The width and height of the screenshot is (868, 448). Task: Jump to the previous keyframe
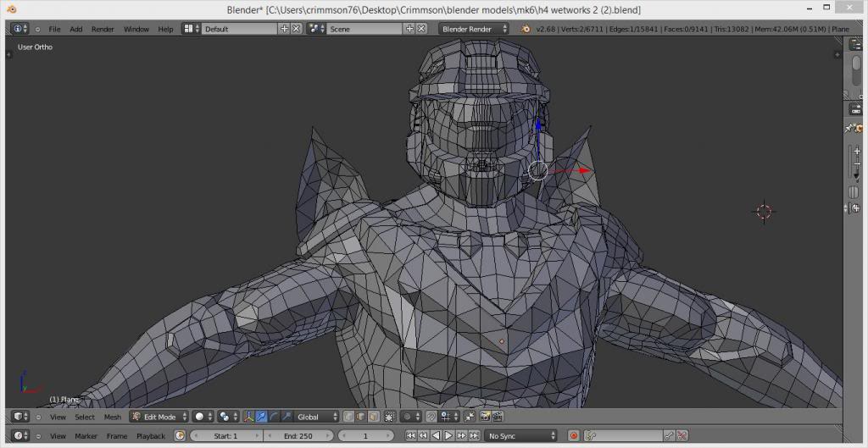pyautogui.click(x=423, y=436)
